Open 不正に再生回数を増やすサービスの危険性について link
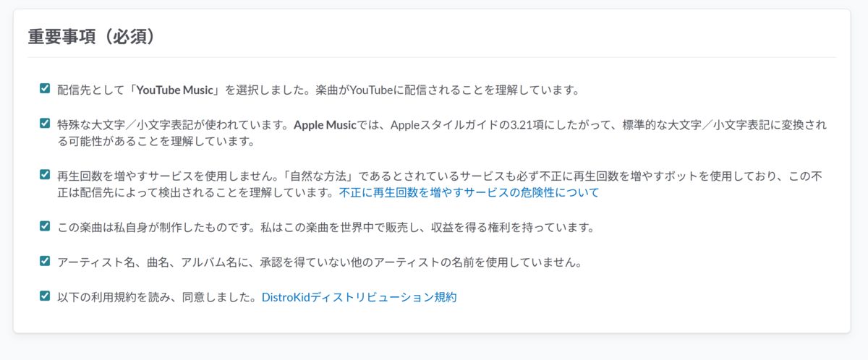This screenshot has height=360, width=868. point(469,193)
